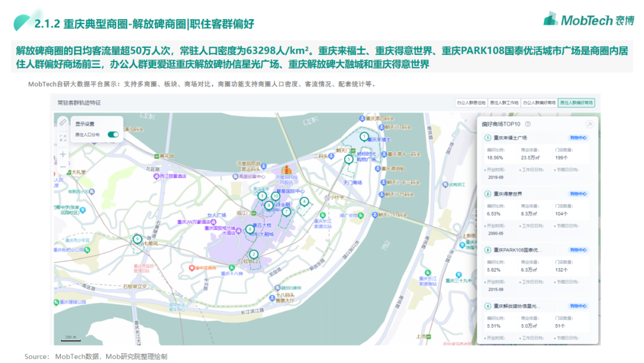Click map marker number 2
The width and height of the screenshot is (644, 363).
(x=254, y=254)
